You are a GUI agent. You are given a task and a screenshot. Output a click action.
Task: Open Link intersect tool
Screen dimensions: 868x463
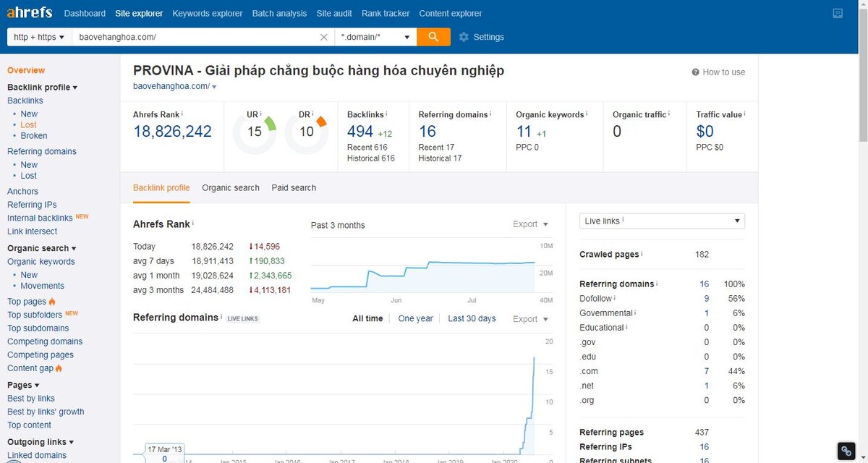(32, 231)
